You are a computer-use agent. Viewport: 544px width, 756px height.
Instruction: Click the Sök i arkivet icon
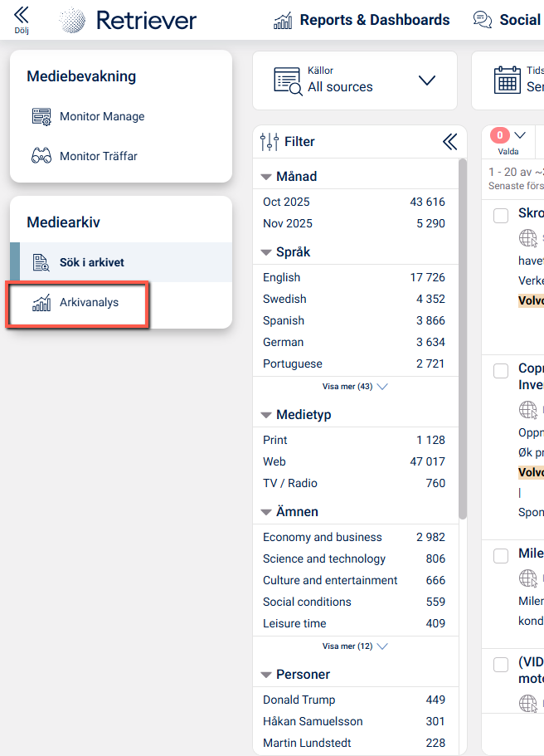(x=41, y=263)
